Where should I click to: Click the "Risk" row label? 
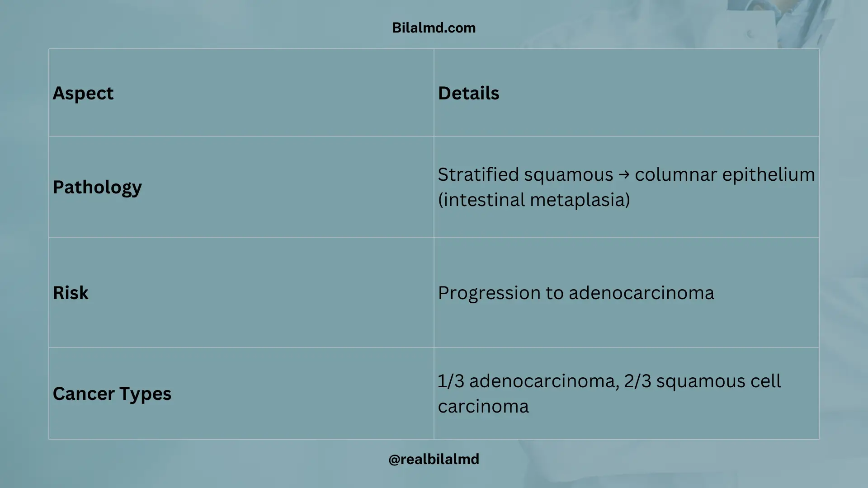[x=71, y=293]
